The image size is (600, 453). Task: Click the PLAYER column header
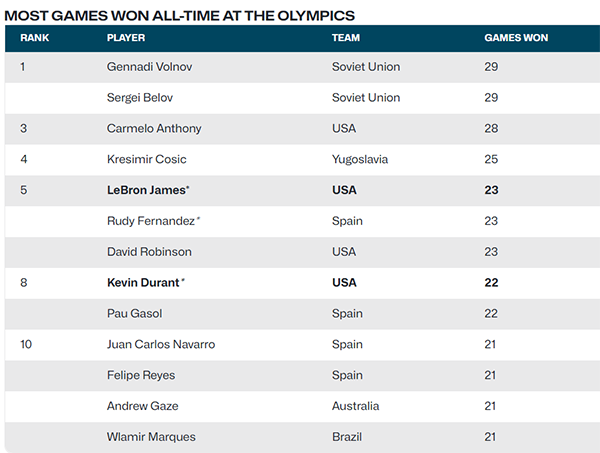[126, 37]
